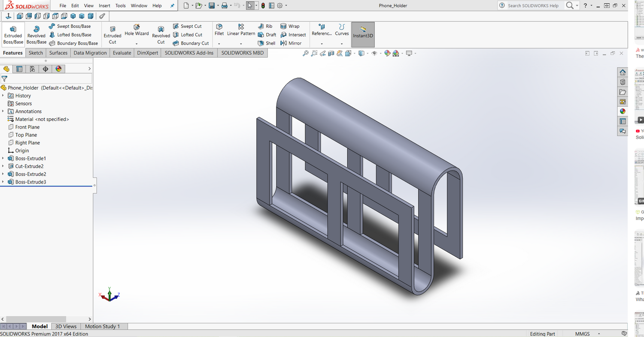Expand the Annotations tree node
644x337 pixels.
(3, 111)
